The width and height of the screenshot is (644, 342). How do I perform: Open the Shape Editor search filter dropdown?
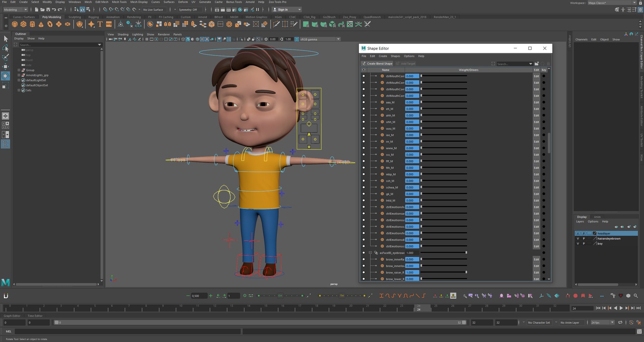(x=531, y=64)
